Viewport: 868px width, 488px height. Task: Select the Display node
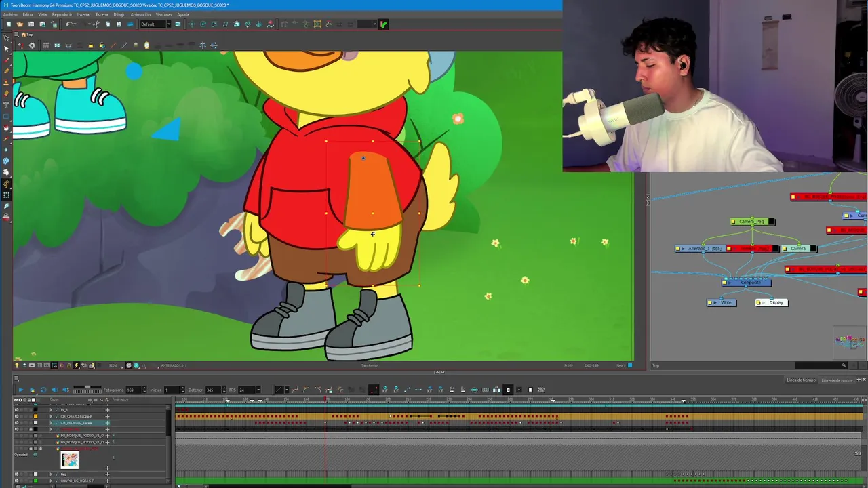(772, 302)
